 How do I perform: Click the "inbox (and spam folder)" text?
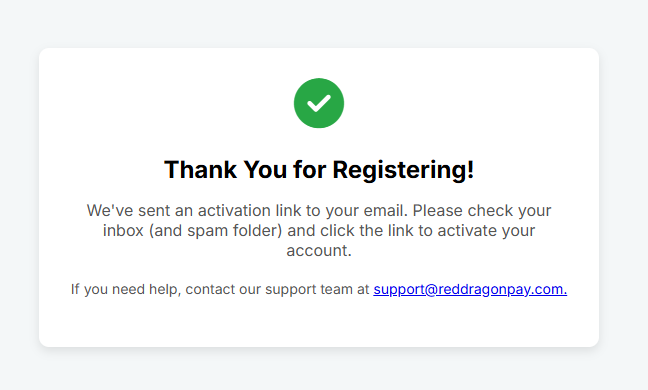(x=192, y=231)
